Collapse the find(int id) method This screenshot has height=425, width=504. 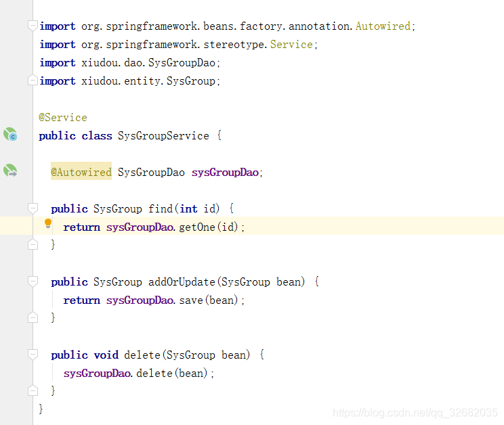[x=33, y=208]
